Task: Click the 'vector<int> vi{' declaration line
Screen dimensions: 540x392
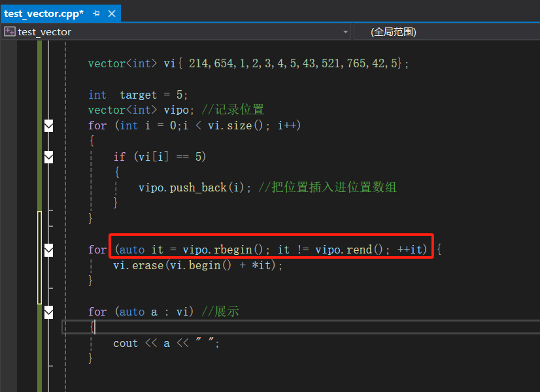Action: coord(248,63)
